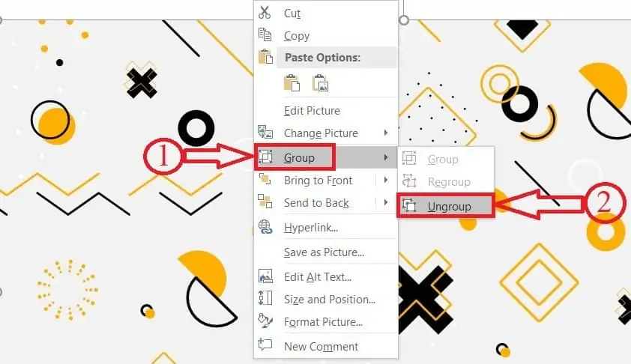
Task: Click the Send to Back icon
Action: click(x=265, y=201)
